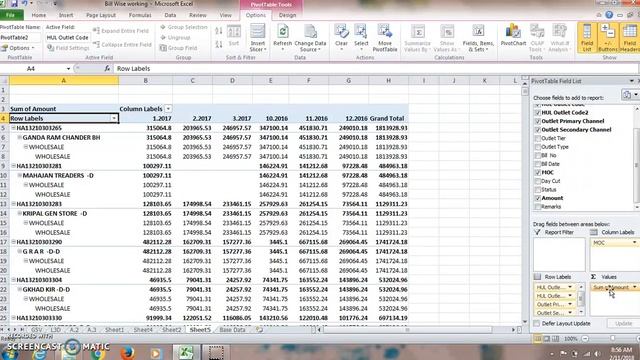Click the Move PivotTable icon
Image resolution: width=640 pixels, height=360 pixels.
(385, 38)
